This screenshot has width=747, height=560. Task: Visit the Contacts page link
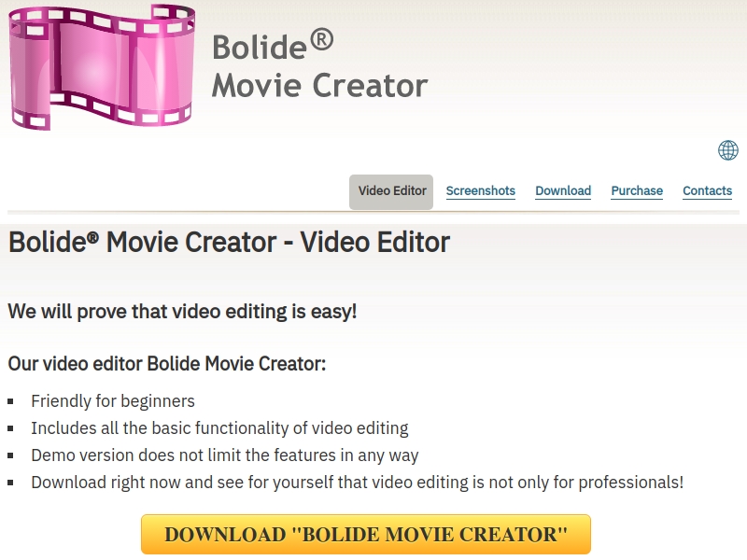coord(708,191)
